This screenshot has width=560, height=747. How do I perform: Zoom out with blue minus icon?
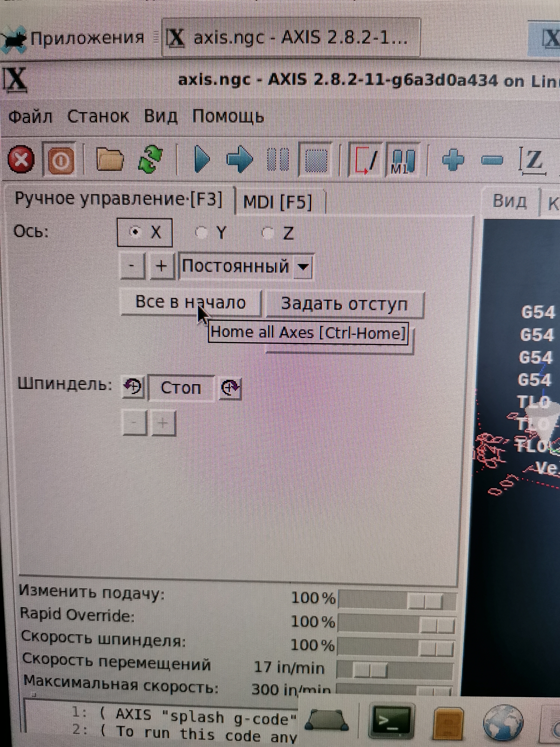491,160
